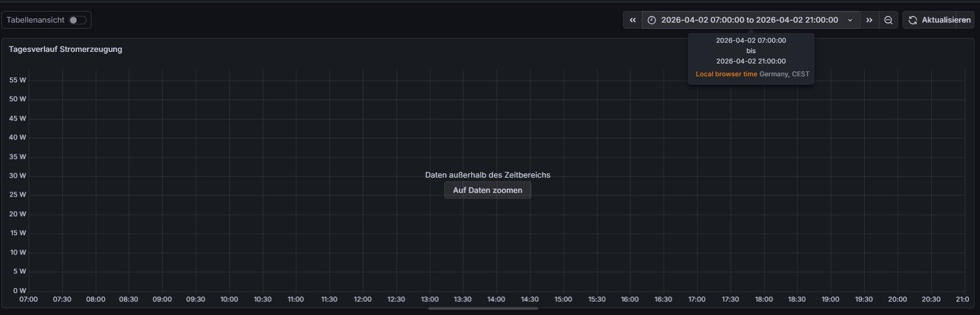Click the clock icon in time picker
This screenshot has width=980, height=315.
[652, 20]
